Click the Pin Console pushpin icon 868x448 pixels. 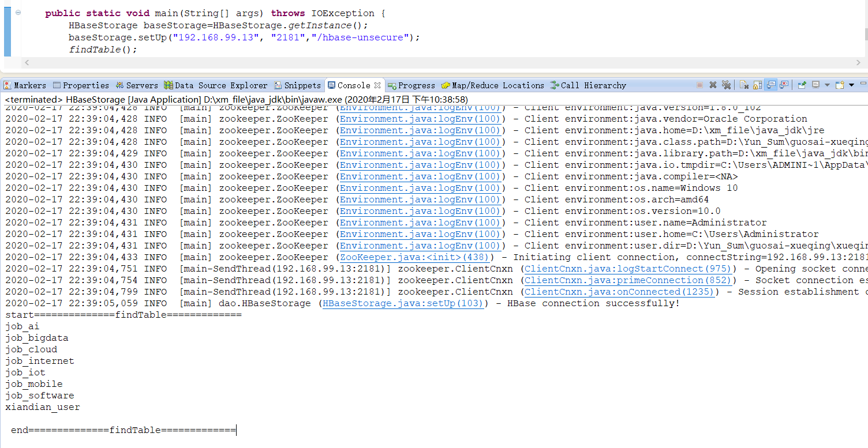(x=802, y=84)
